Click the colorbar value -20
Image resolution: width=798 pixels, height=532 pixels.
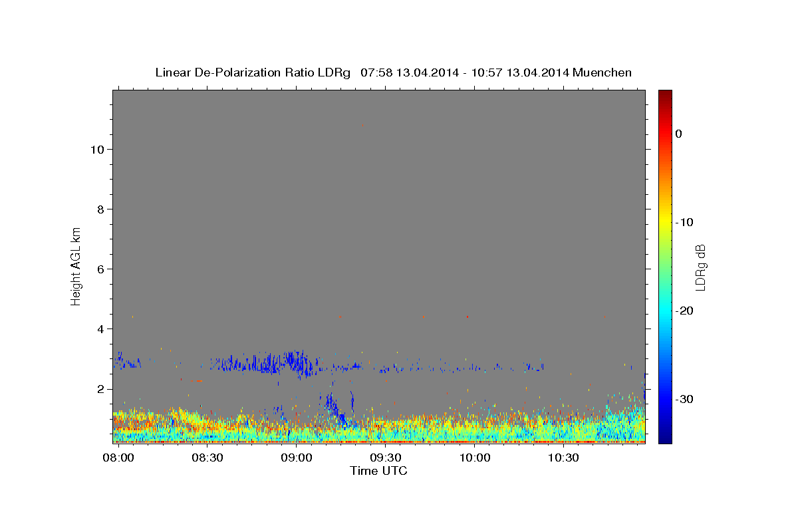click(684, 311)
